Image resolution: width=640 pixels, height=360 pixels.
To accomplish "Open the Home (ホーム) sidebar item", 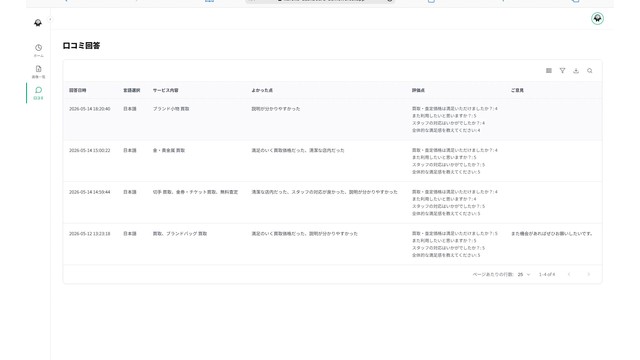I will coord(38,50).
